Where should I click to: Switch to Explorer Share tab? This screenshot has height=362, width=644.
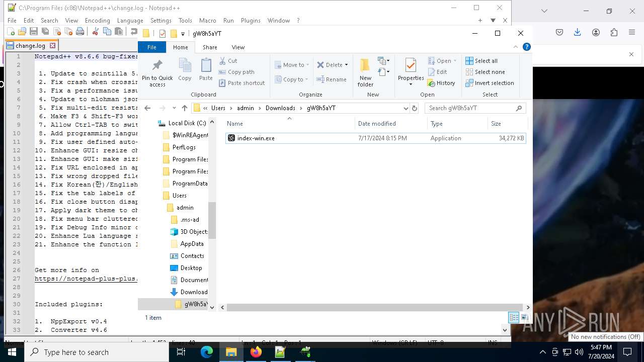coord(210,47)
